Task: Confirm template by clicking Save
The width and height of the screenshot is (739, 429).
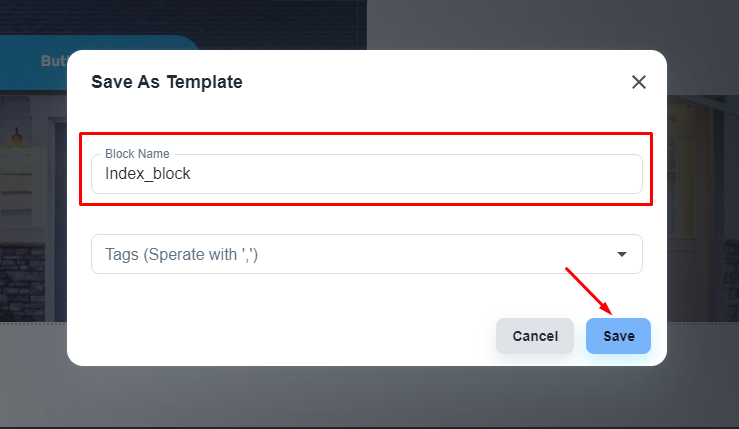Action: [x=618, y=336]
